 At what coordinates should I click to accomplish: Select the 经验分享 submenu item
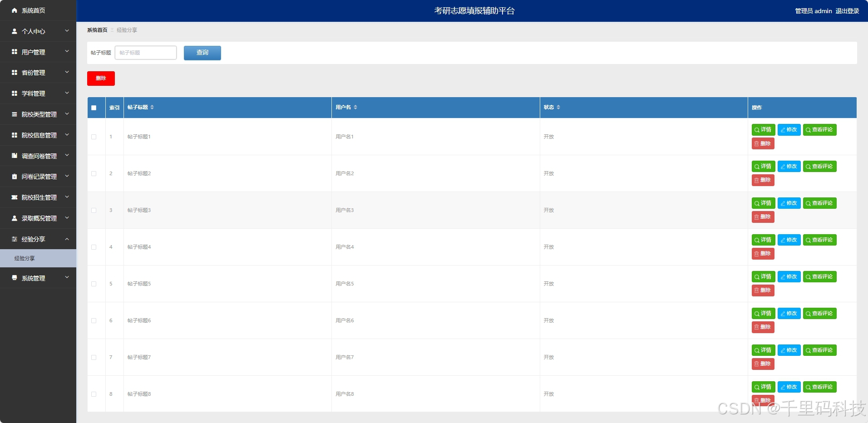coord(38,258)
